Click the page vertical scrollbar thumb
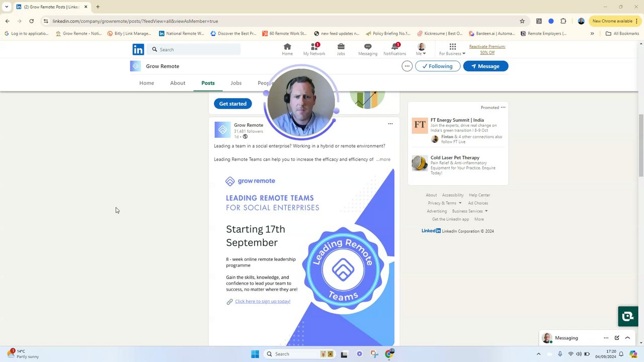This screenshot has height=362, width=644. 641,145
